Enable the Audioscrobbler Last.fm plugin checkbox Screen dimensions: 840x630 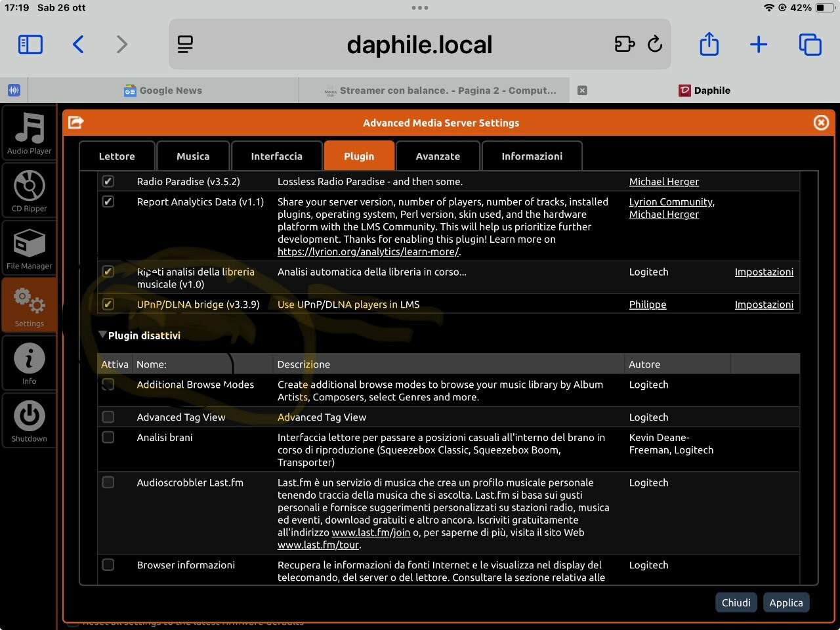[108, 482]
